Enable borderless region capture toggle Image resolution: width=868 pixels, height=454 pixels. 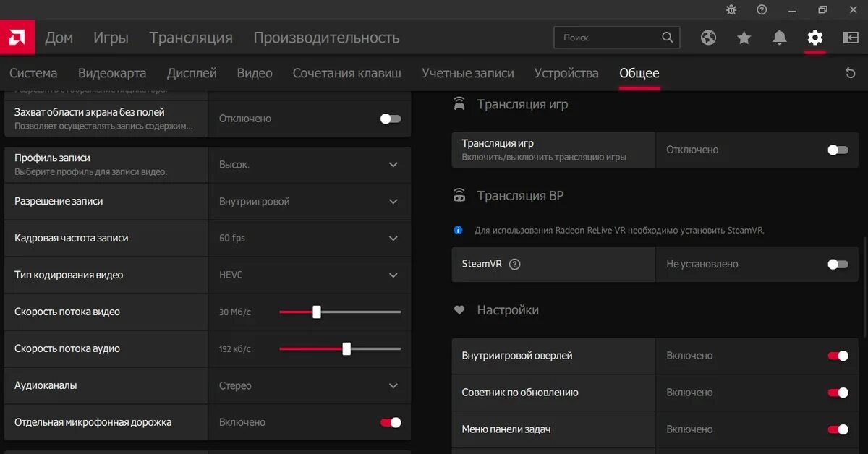(x=391, y=119)
